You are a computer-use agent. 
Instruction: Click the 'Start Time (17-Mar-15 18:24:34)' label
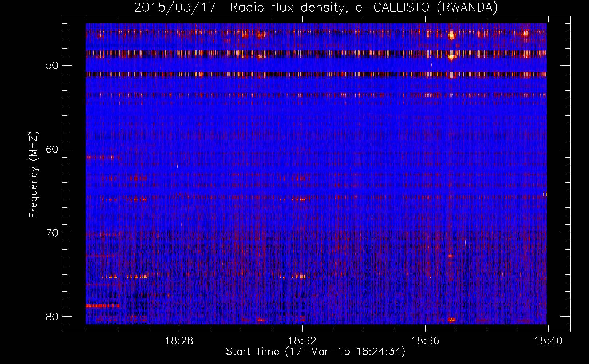tap(316, 352)
